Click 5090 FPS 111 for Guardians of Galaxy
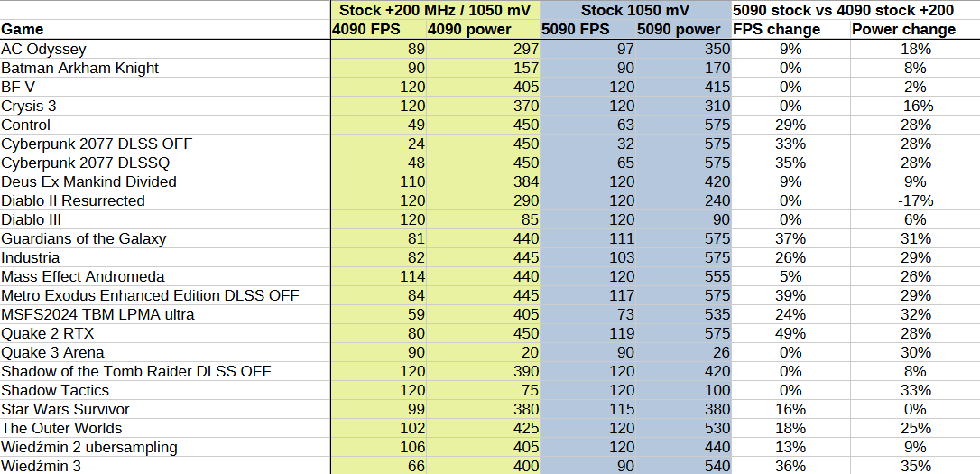The height and width of the screenshot is (474, 980). [587, 238]
